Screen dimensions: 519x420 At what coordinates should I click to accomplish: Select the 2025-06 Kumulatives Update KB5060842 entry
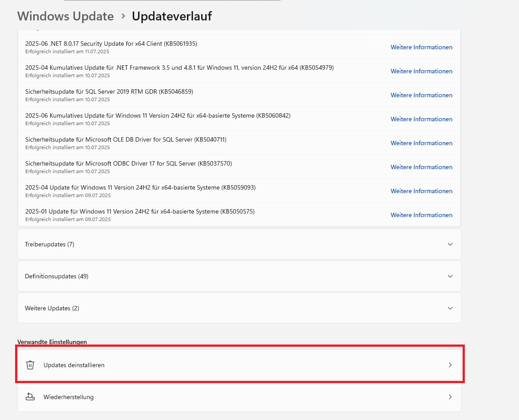coord(158,116)
